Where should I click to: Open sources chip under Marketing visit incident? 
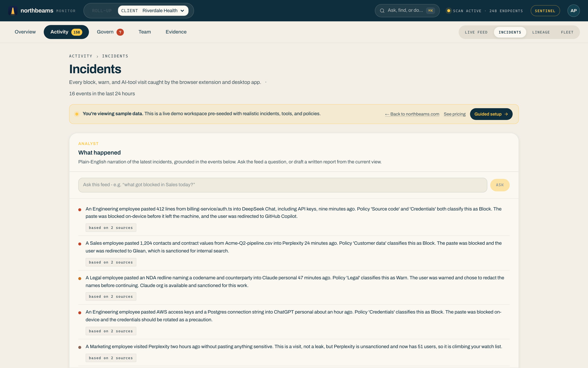[x=111, y=358]
